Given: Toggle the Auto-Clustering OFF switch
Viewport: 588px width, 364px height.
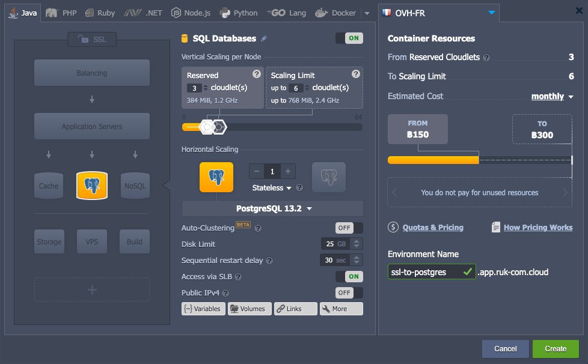Looking at the screenshot, I should (x=349, y=228).
